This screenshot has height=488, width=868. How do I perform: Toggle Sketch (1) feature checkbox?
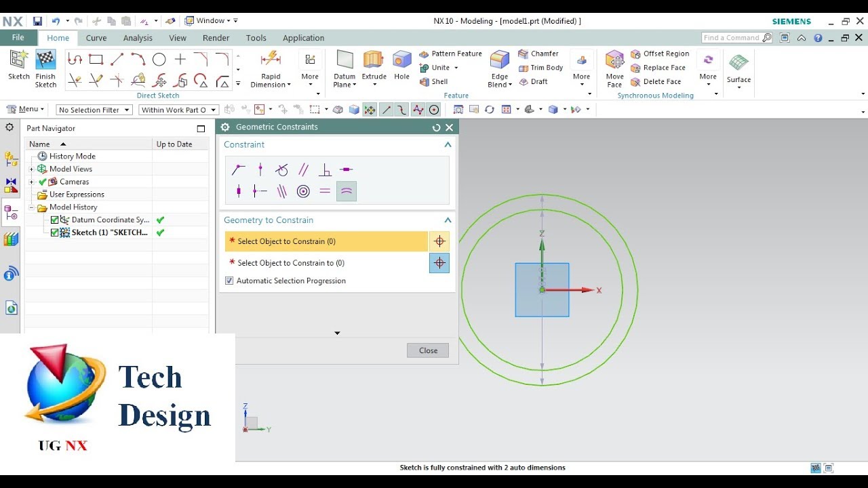tap(55, 232)
